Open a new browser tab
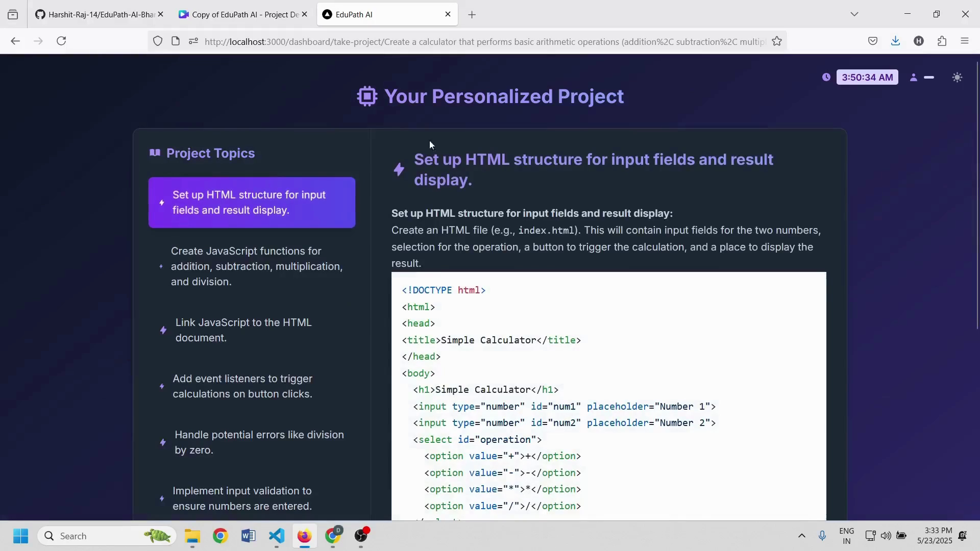Image resolution: width=980 pixels, height=551 pixels. pos(472,15)
